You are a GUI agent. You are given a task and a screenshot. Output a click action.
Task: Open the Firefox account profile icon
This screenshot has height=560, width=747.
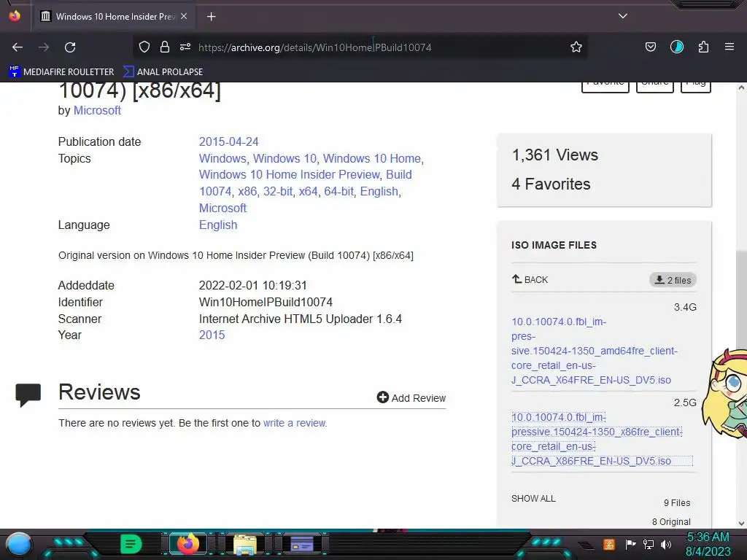[677, 47]
